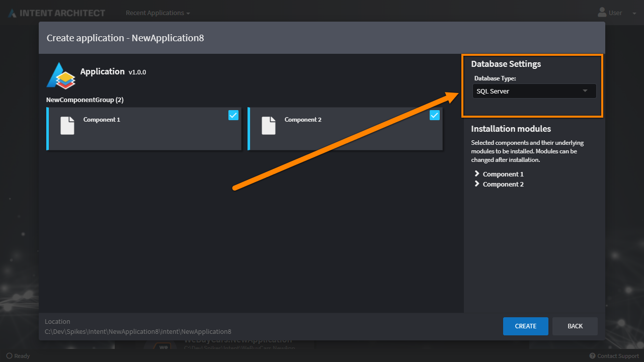Expand Component 2 in Installation modules
Screen dimensions: 644x362
477,184
